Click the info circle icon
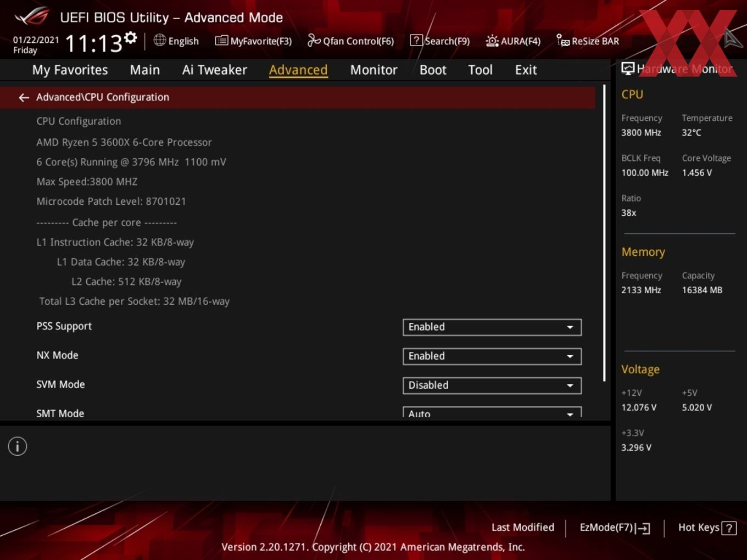Image resolution: width=747 pixels, height=560 pixels. click(x=18, y=446)
